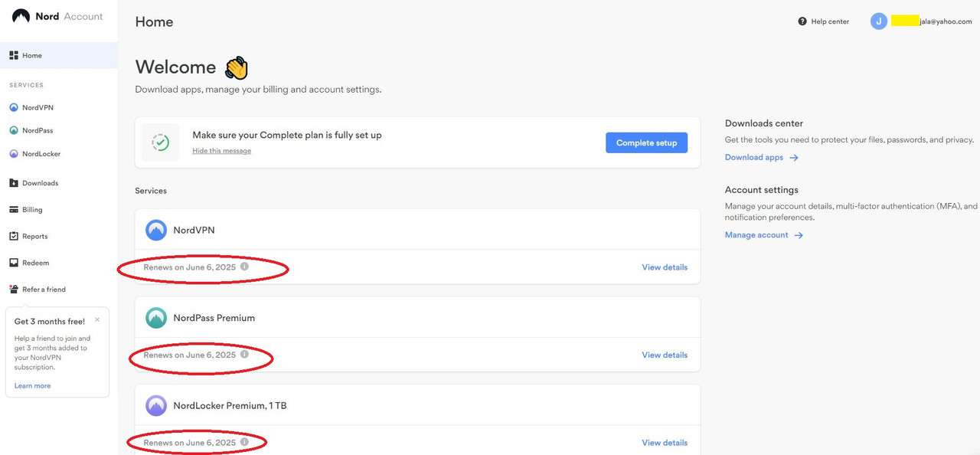The height and width of the screenshot is (455, 980).
Task: Click the NordPass Premium card logo
Action: pyautogui.click(x=156, y=318)
